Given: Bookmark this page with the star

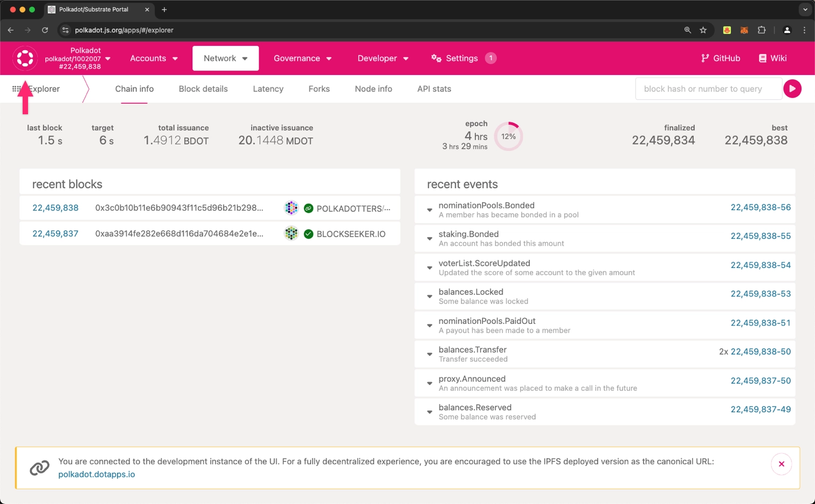Looking at the screenshot, I should [x=703, y=30].
